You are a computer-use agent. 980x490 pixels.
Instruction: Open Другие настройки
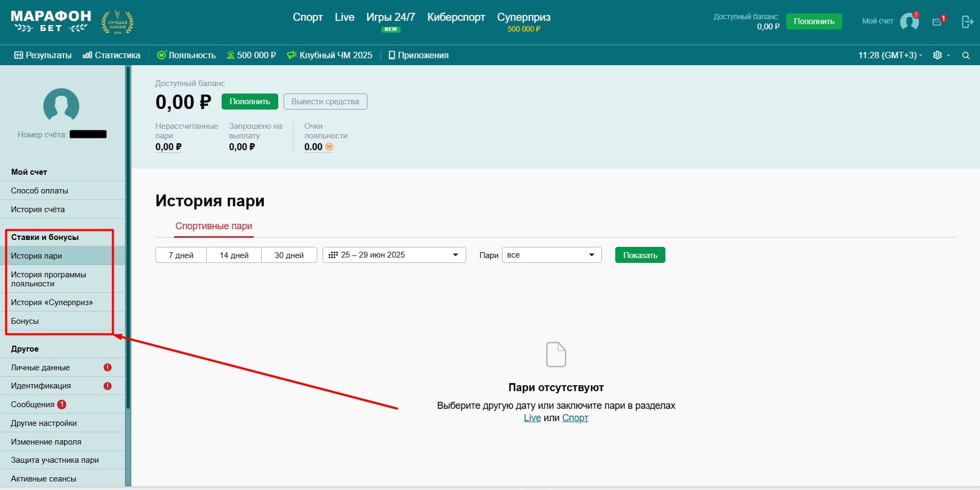coord(62,423)
